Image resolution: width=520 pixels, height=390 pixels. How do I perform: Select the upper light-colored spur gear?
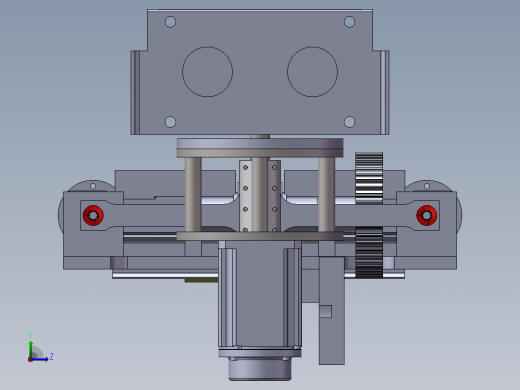[369, 178]
